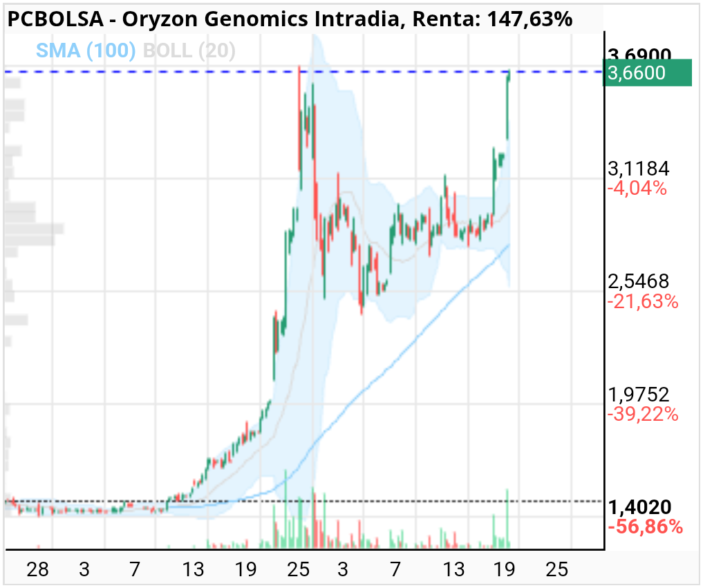
Task: Select the -39,22% axis percentage
Action: (x=643, y=414)
